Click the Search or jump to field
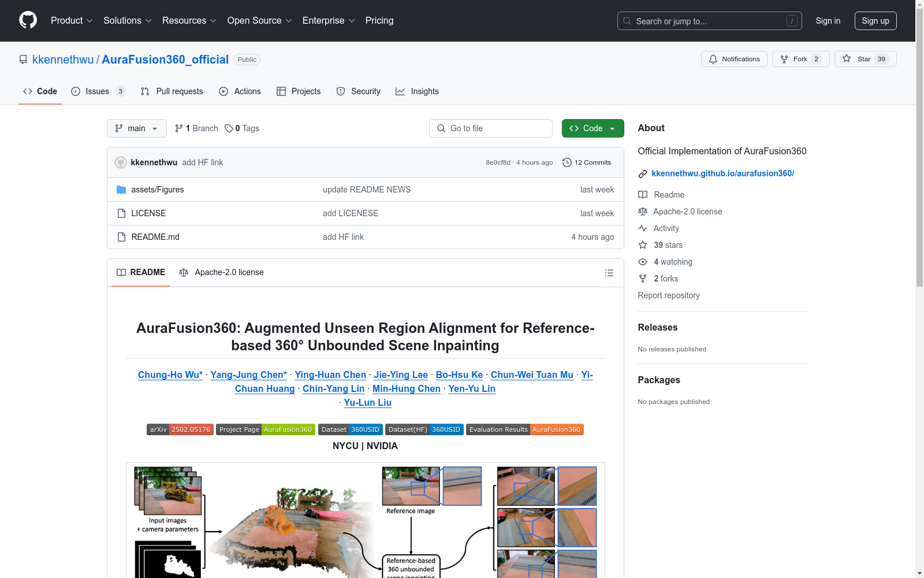 [710, 21]
